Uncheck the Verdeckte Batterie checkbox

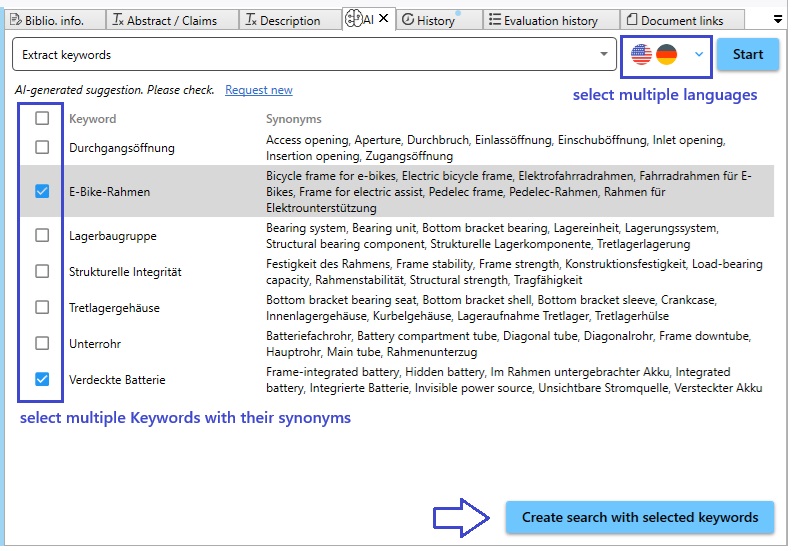(42, 380)
